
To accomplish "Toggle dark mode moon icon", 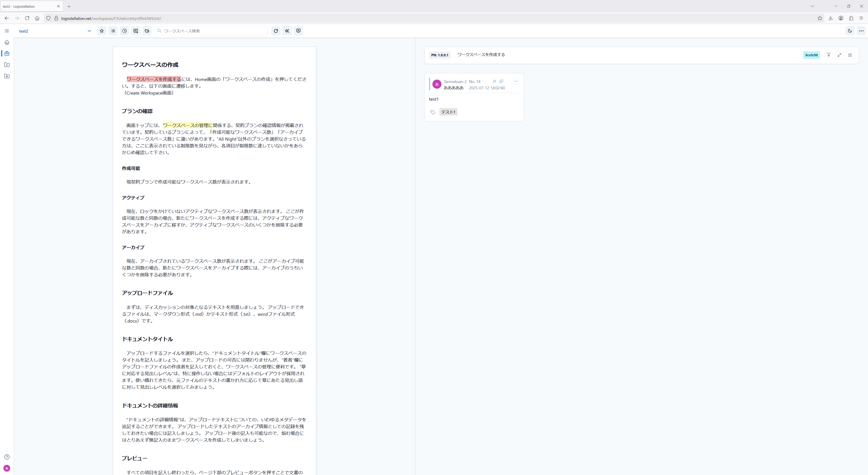I will pos(850,31).
